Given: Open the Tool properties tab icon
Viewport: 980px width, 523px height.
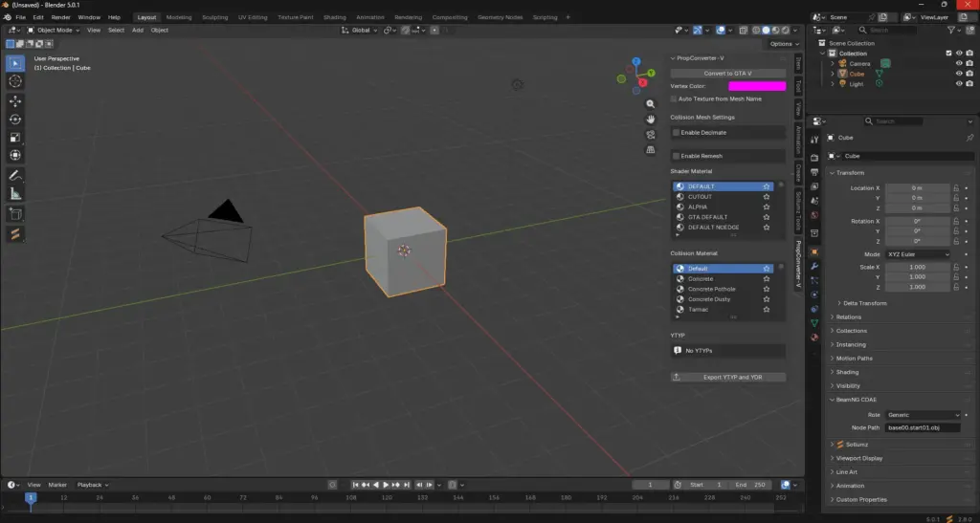Looking at the screenshot, I should tap(814, 140).
